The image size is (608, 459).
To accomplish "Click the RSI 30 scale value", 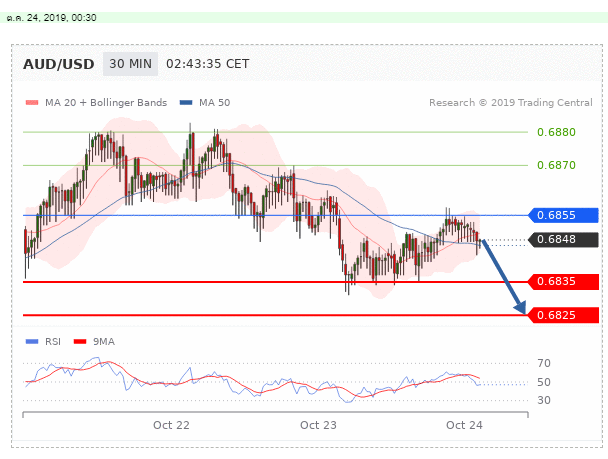I will (x=544, y=400).
